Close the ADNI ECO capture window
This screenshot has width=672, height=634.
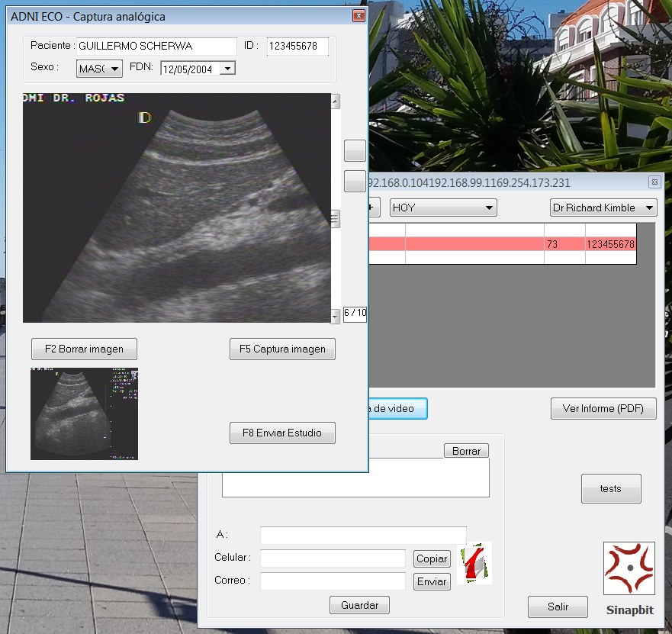click(359, 16)
